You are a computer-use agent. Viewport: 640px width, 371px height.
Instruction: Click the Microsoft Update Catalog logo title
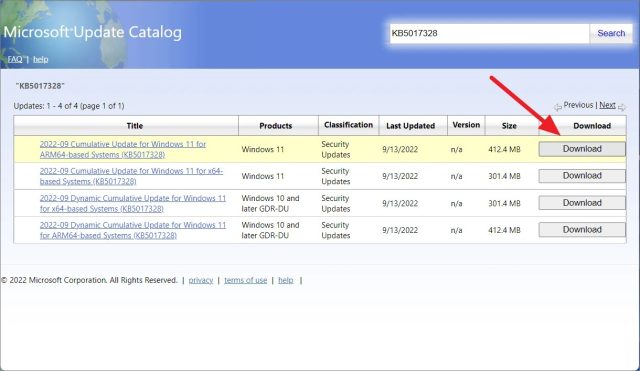[x=93, y=32]
